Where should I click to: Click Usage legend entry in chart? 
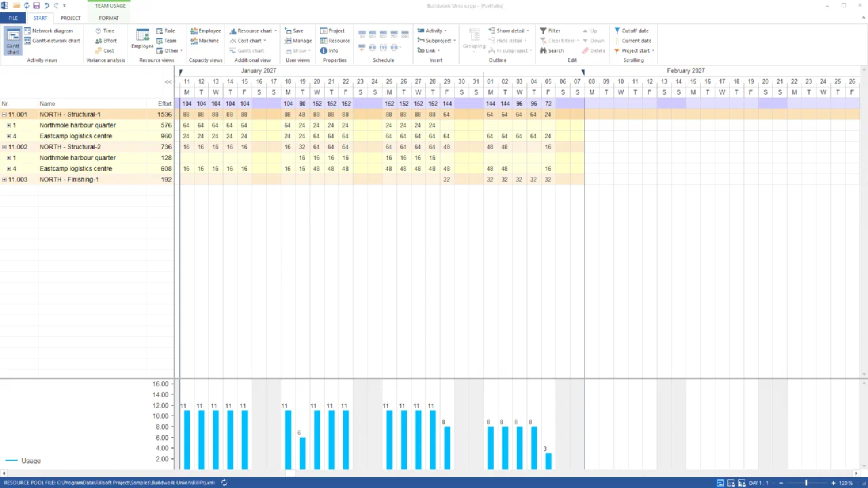point(23,461)
